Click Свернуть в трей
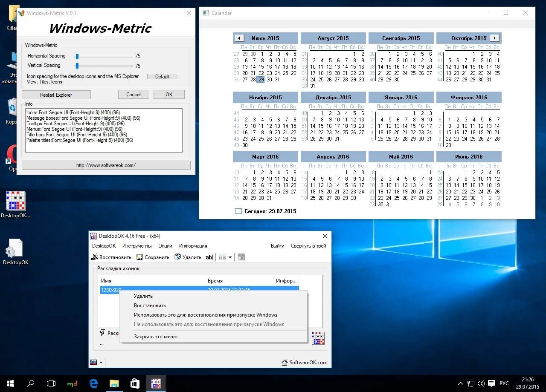 click(x=308, y=246)
